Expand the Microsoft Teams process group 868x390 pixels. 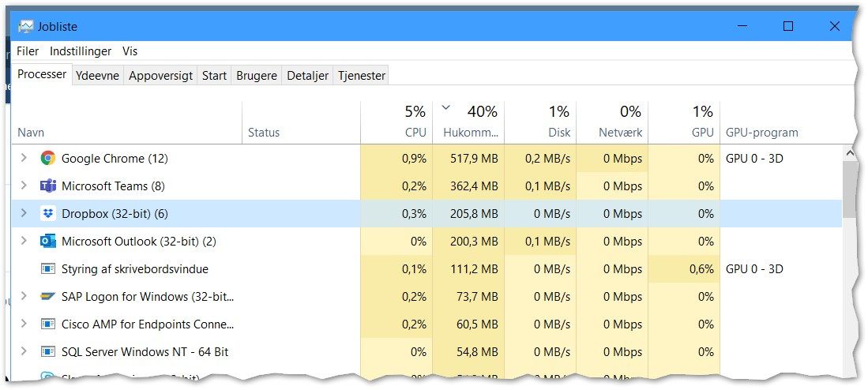coord(24,186)
